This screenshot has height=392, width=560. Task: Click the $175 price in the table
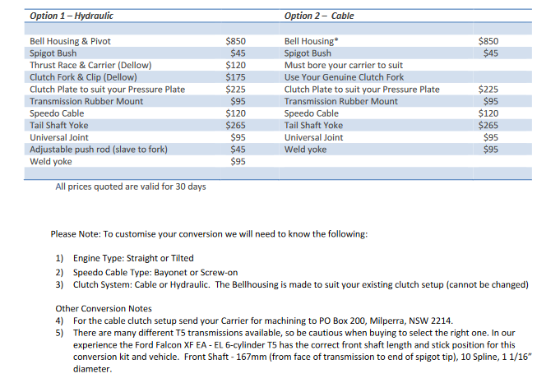[x=237, y=77]
